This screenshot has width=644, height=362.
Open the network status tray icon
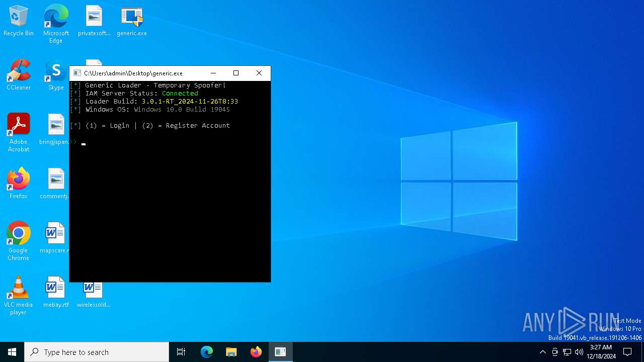point(567,352)
